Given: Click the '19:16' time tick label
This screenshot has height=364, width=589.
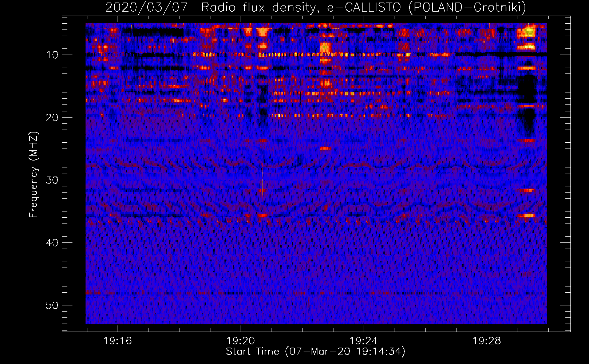Looking at the screenshot, I should click(x=118, y=341).
